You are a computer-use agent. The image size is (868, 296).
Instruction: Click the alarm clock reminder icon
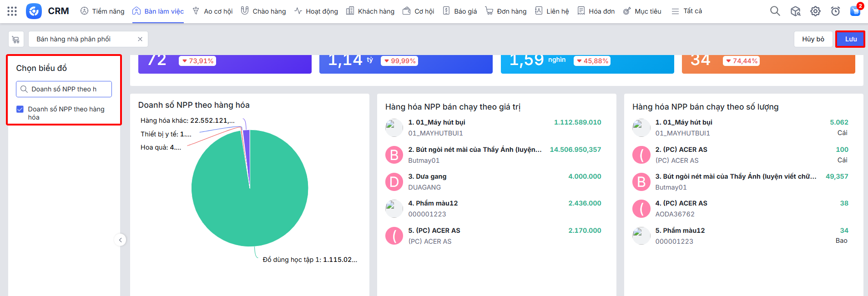coord(835,11)
